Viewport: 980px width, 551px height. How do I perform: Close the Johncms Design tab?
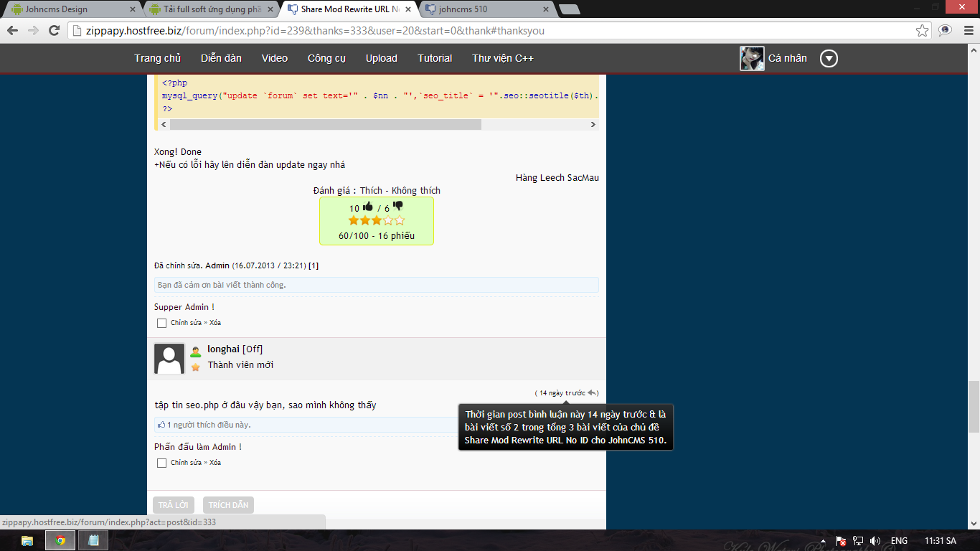(x=132, y=9)
